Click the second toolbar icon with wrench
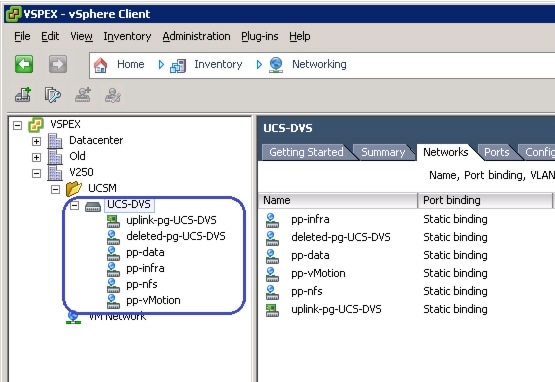Screen dimensions: 555x382 point(53,95)
